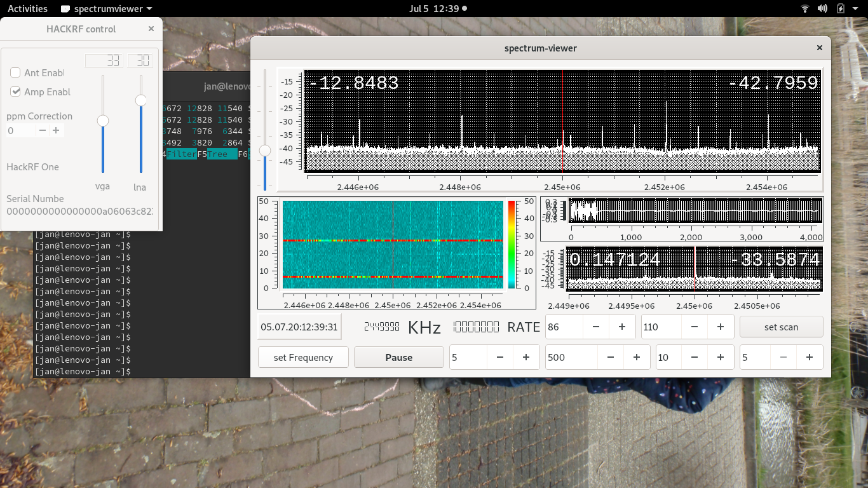Close the spectrum-viewer window
The height and width of the screenshot is (488, 868).
(820, 48)
